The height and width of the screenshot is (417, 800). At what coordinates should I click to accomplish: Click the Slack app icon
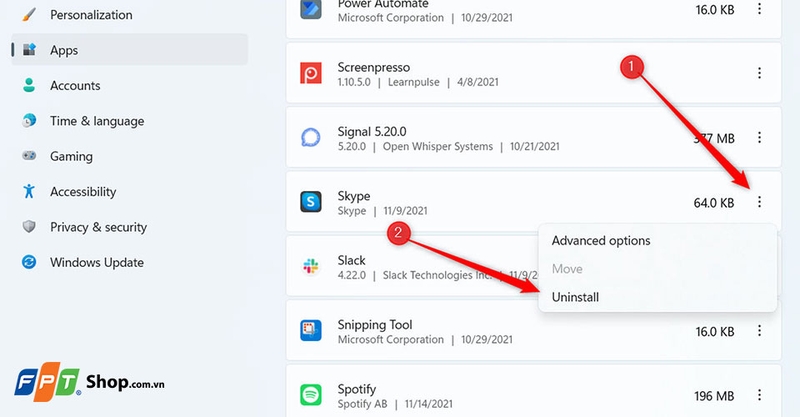click(x=311, y=266)
